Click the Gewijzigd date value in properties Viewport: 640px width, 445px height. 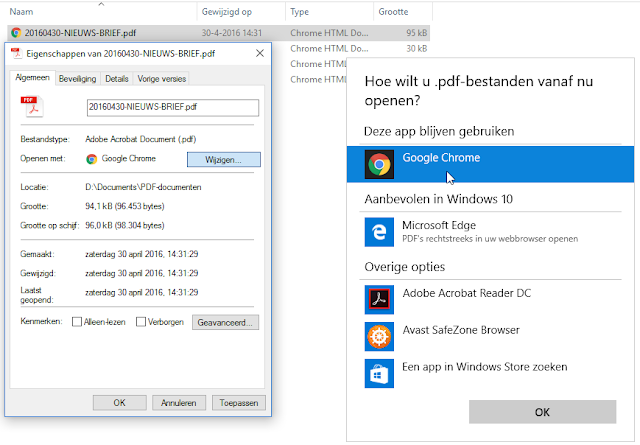142,273
